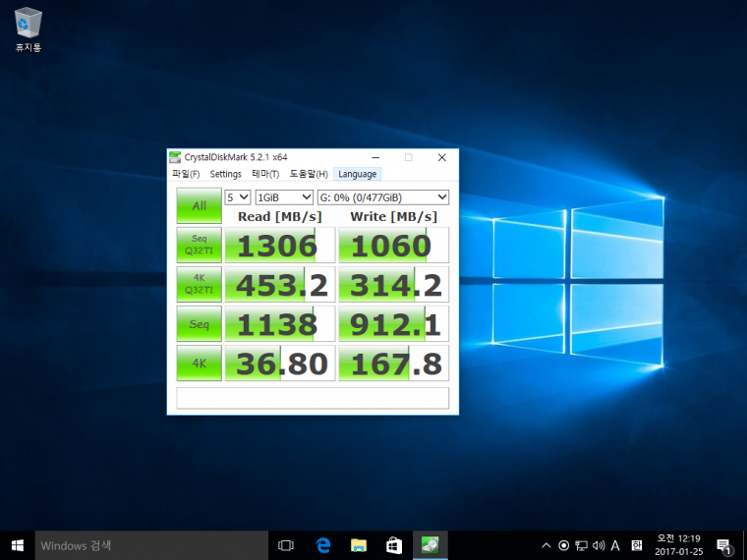The width and height of the screenshot is (747, 560).
Task: Click the Write [MB/s] column header
Action: (x=393, y=217)
